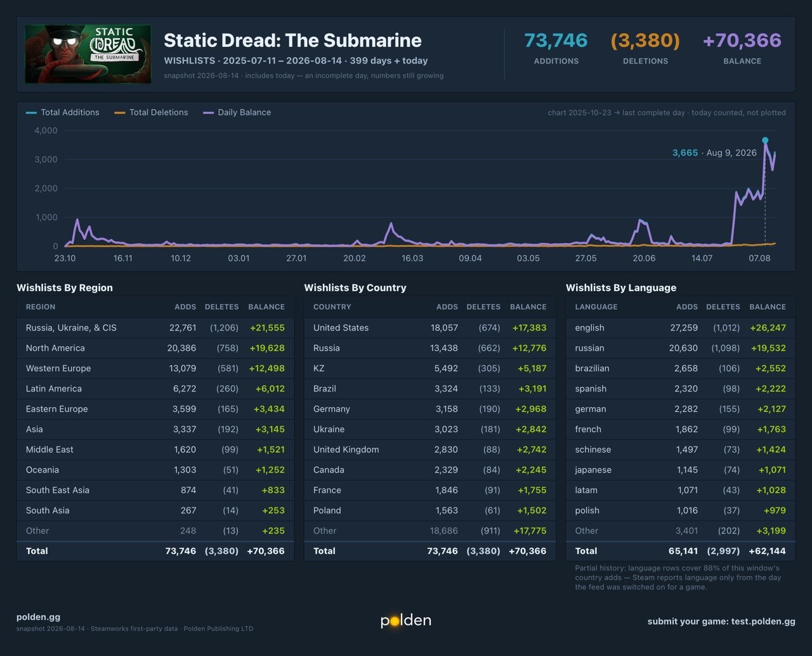Click the COUNTRY column header
The image size is (812, 656).
tap(332, 307)
